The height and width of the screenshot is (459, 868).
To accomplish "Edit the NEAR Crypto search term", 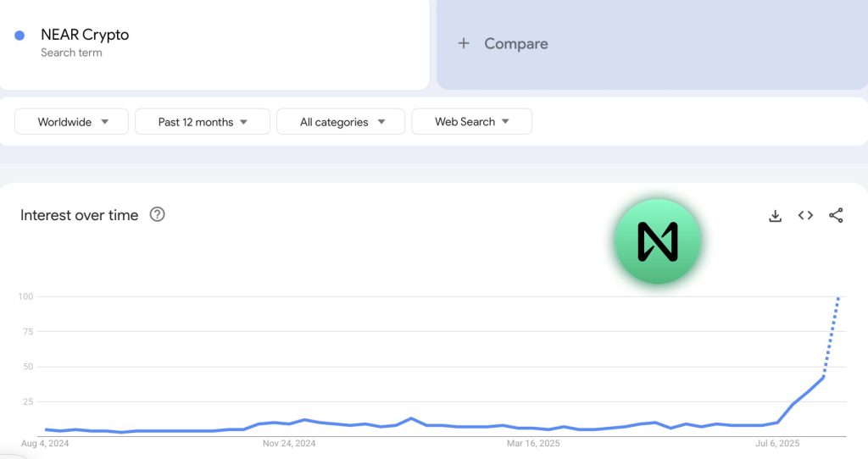I will coord(85,34).
